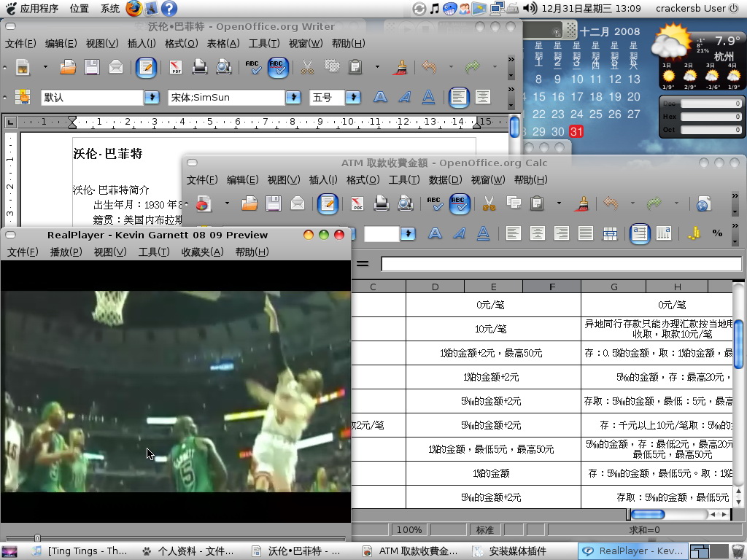Image resolution: width=747 pixels, height=560 pixels.
Task: Toggle Align Left in Writer toolbar
Action: tap(459, 97)
